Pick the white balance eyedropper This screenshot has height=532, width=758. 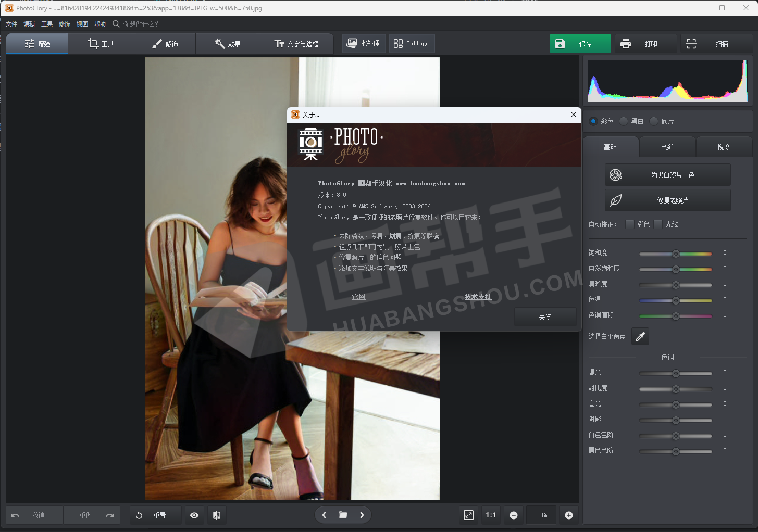[640, 336]
